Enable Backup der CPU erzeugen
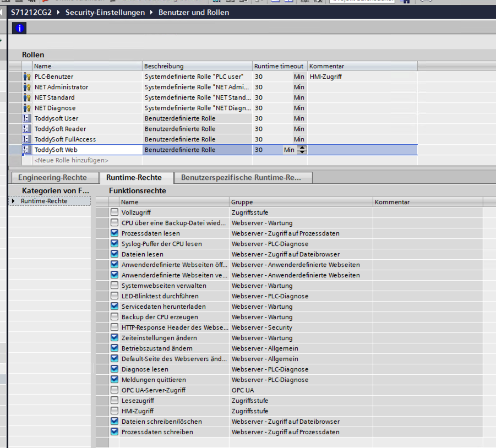 tap(115, 316)
